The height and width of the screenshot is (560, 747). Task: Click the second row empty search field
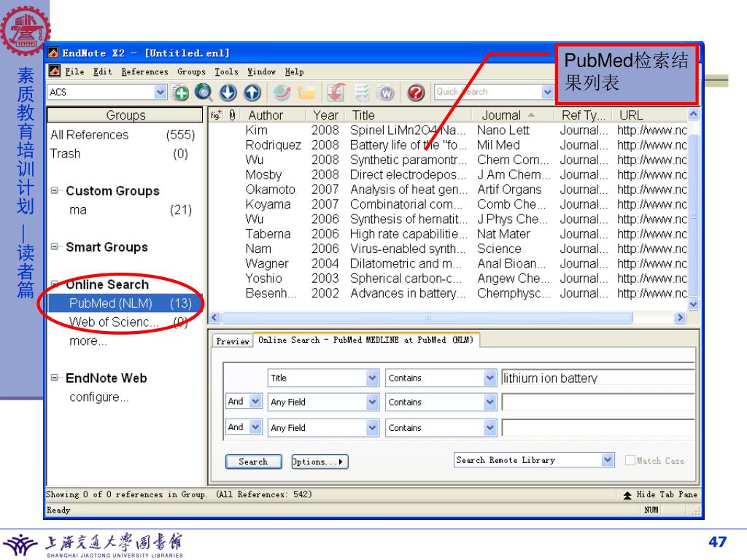(598, 402)
